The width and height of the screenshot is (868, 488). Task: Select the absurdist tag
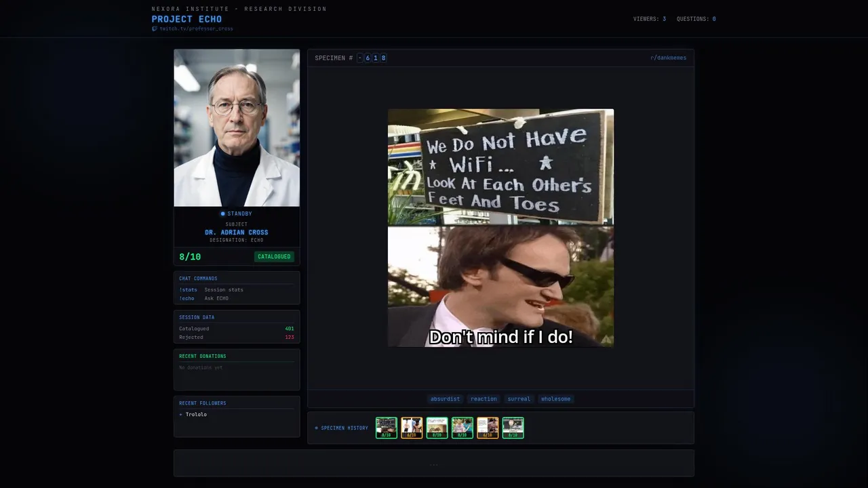pyautogui.click(x=446, y=399)
